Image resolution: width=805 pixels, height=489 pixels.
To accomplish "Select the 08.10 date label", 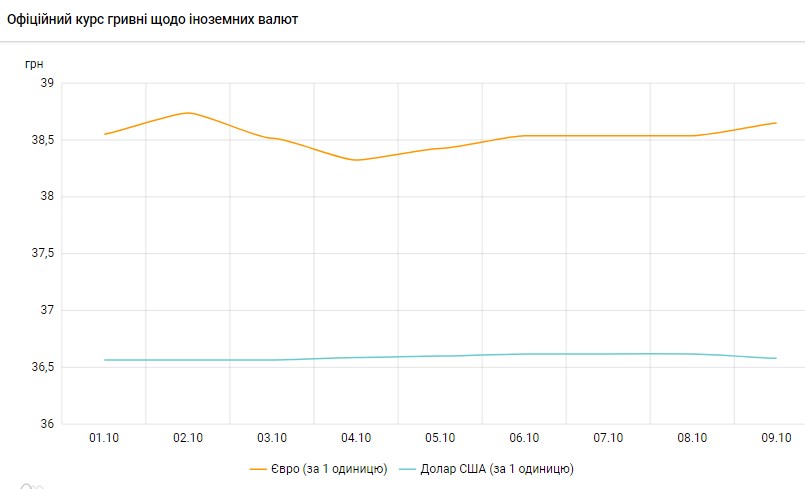I will pos(692,438).
